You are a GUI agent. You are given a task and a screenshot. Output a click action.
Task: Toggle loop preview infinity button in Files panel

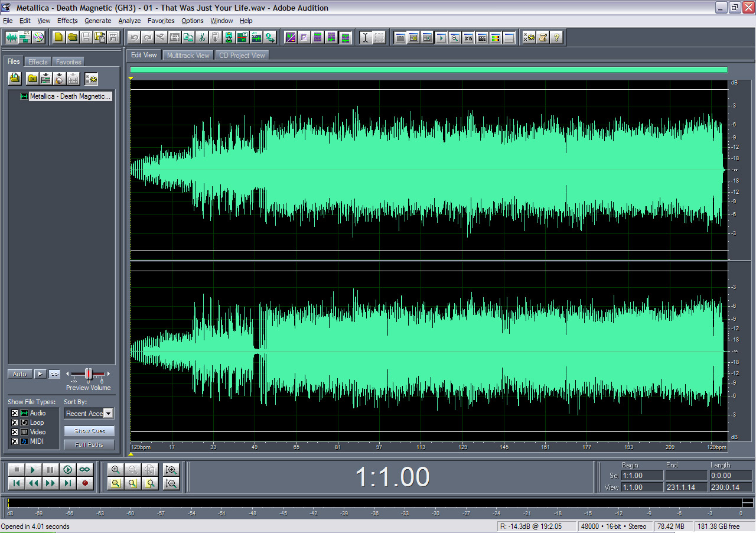(54, 374)
